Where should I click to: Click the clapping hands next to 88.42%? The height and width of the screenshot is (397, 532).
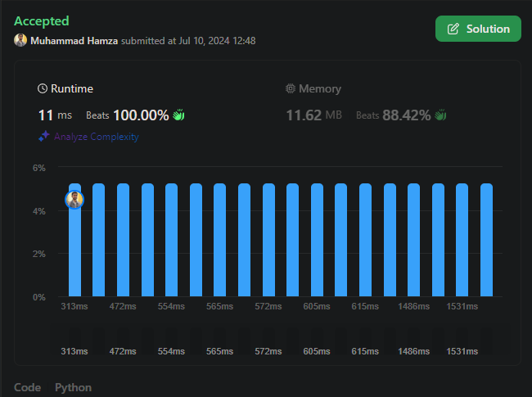(440, 115)
